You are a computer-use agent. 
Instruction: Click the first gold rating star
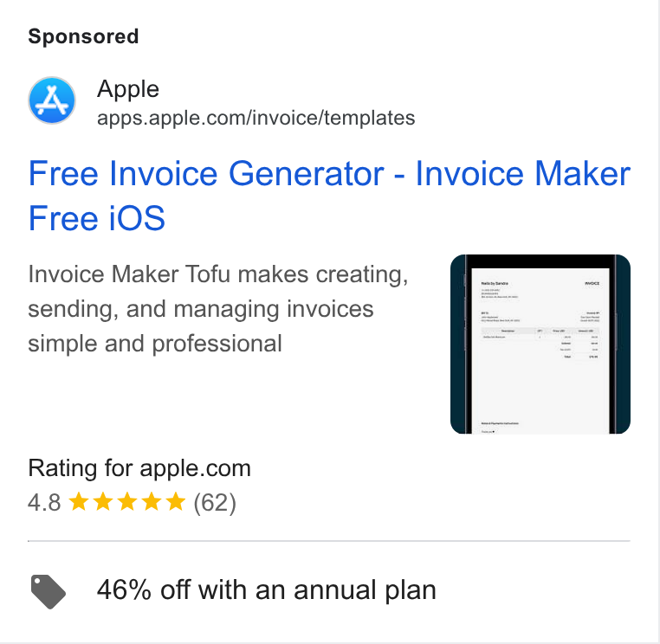pyautogui.click(x=78, y=502)
